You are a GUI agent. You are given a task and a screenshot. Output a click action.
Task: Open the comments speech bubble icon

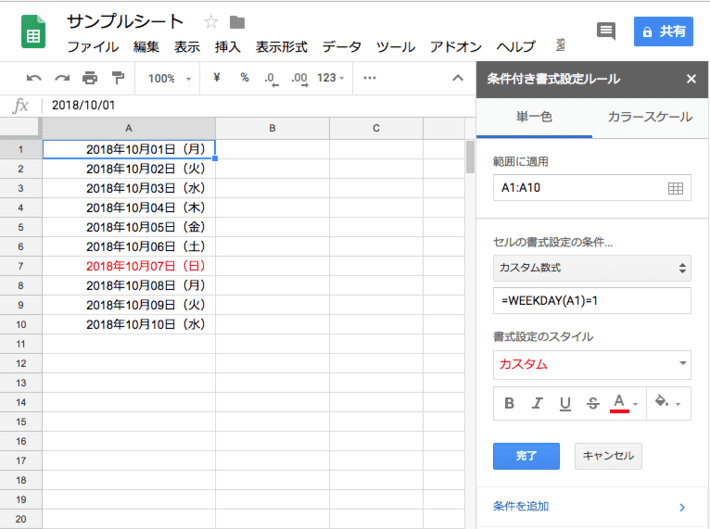click(605, 31)
